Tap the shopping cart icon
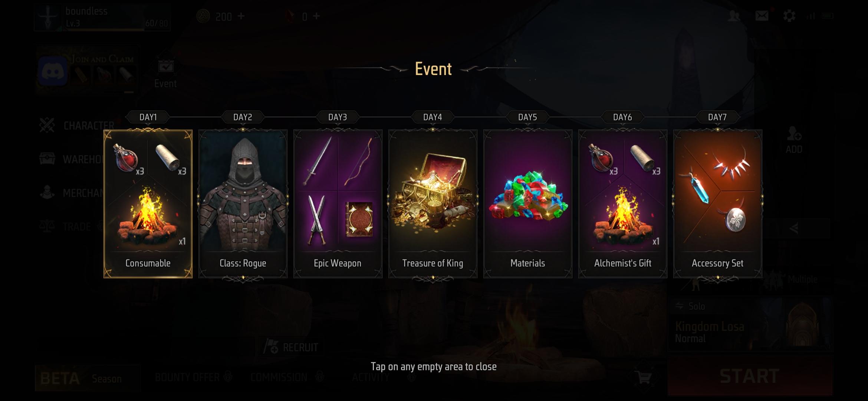This screenshot has height=401, width=868. tap(643, 378)
